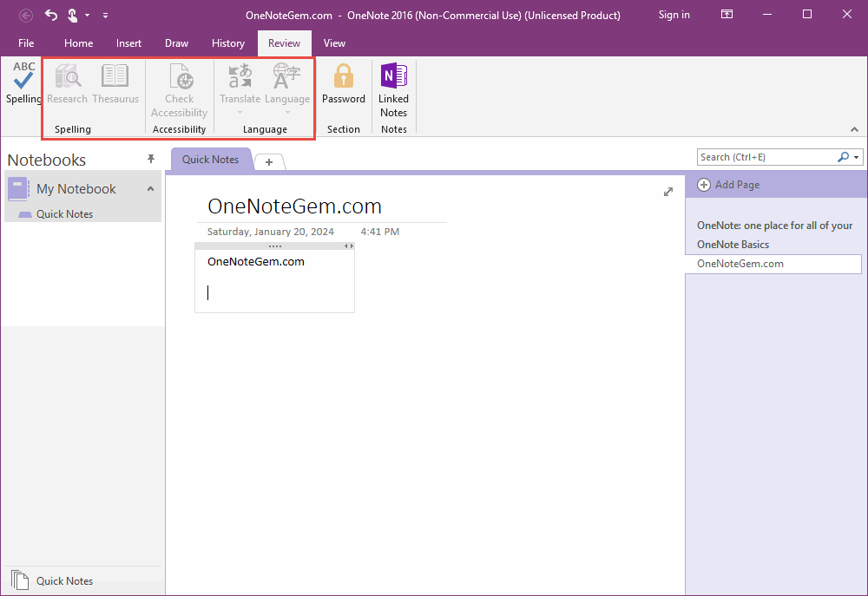Open the Touch/Mouse mode dropdown arrow
Viewport: 868px width, 596px height.
pos(87,16)
